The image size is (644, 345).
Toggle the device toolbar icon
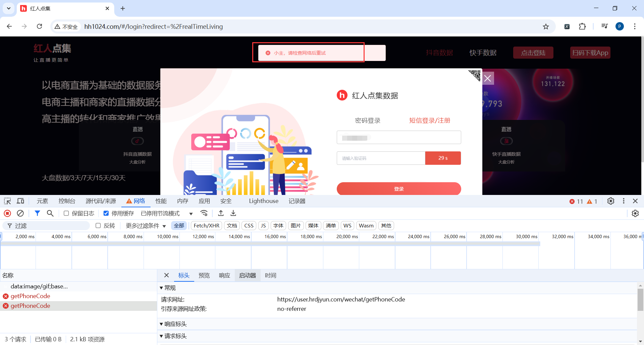tap(20, 201)
